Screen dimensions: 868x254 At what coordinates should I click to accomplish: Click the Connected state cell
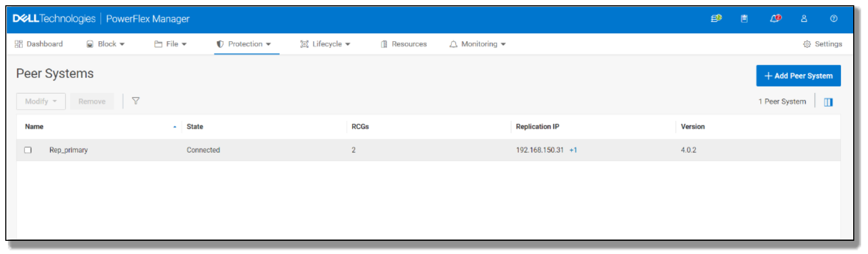(203, 150)
